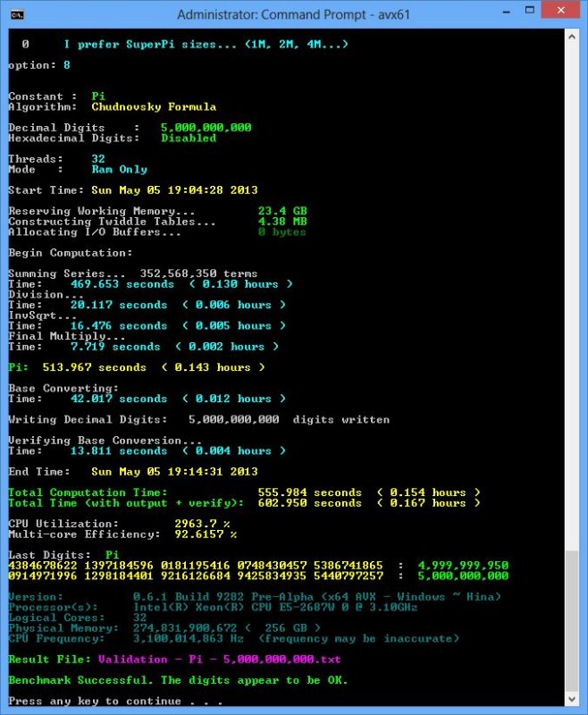Click the hexadecimal digits 'Disabled' value
Viewport: 588px width, 715px height.
coord(189,139)
